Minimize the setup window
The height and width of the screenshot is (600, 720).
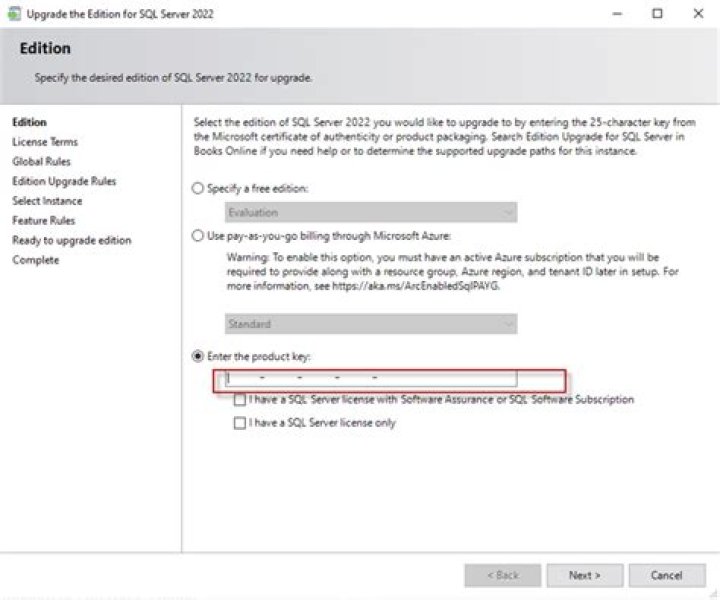click(618, 14)
